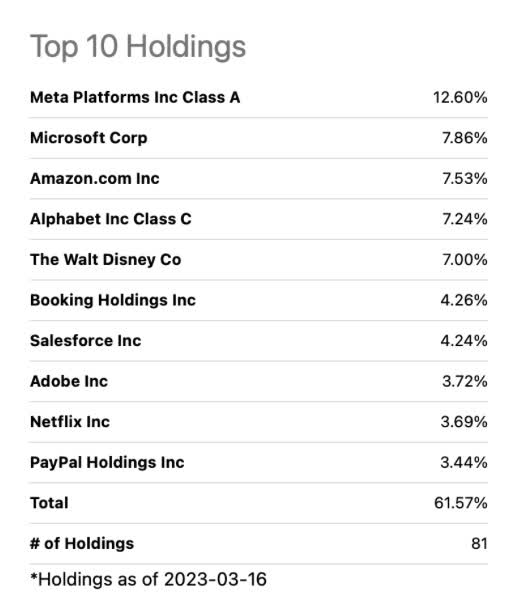Open Alphabet Inc Class C
Image resolution: width=514 pixels, height=614 pixels.
pyautogui.click(x=111, y=219)
